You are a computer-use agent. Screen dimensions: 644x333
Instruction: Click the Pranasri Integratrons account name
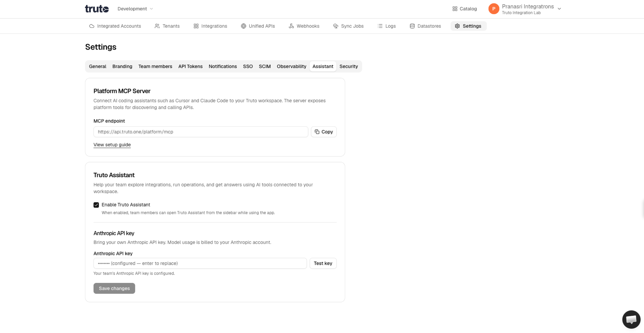528,7
